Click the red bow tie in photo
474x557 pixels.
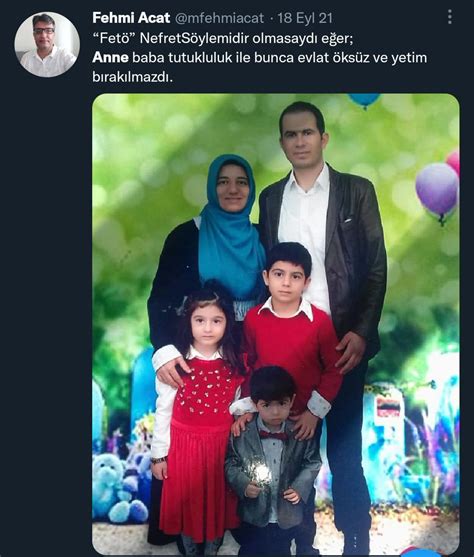point(273,435)
